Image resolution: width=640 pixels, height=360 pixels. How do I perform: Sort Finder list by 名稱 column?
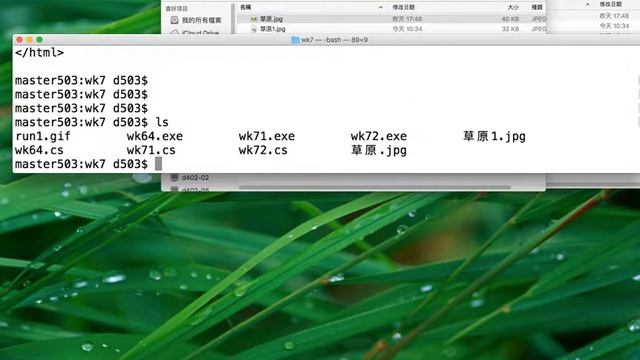246,7
